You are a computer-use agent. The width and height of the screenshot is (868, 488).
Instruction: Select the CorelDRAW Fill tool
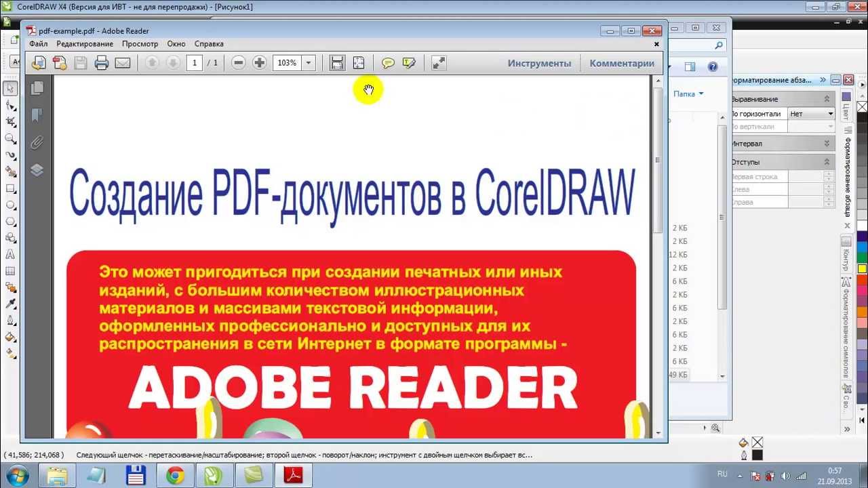pyautogui.click(x=10, y=337)
